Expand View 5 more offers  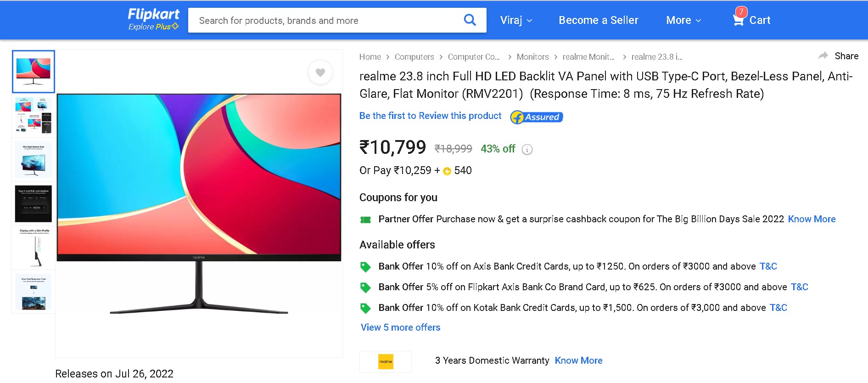400,327
